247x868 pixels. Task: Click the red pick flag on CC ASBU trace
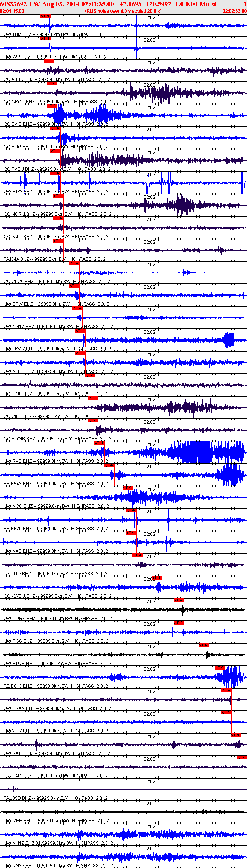pyautogui.click(x=49, y=61)
